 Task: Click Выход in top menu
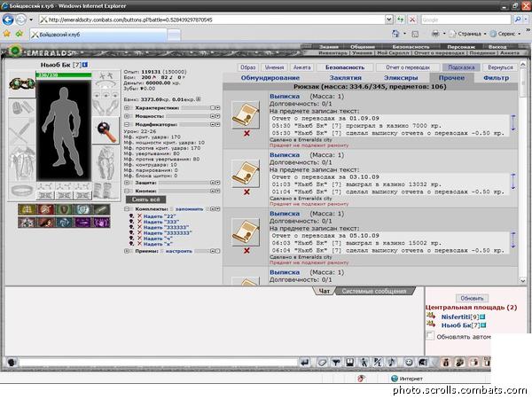(497, 47)
